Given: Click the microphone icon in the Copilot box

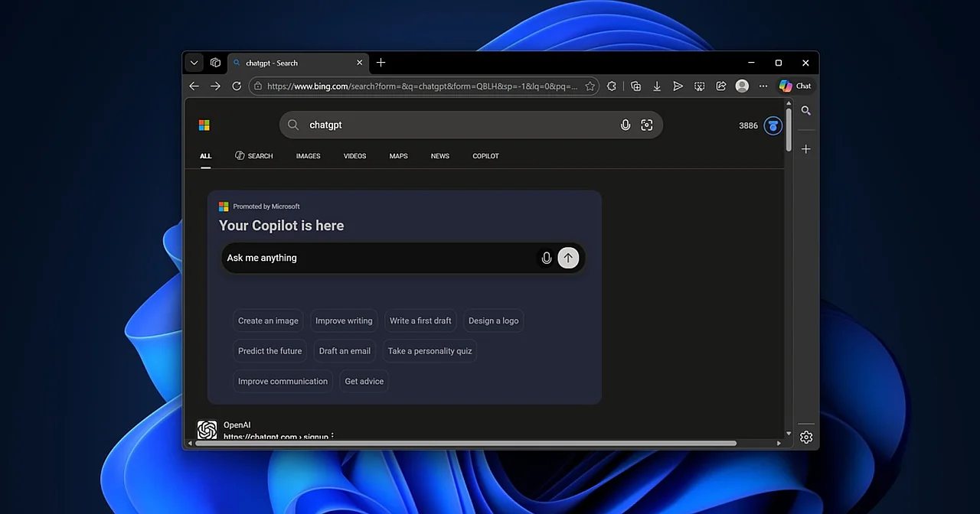Looking at the screenshot, I should (546, 258).
